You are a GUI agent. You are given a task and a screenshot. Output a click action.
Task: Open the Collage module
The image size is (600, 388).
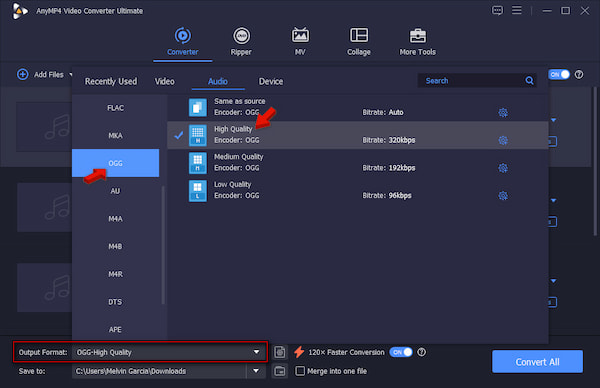(359, 41)
